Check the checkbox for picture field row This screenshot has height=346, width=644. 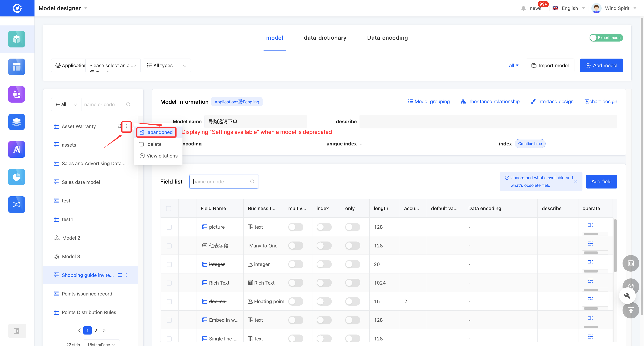pos(169,227)
